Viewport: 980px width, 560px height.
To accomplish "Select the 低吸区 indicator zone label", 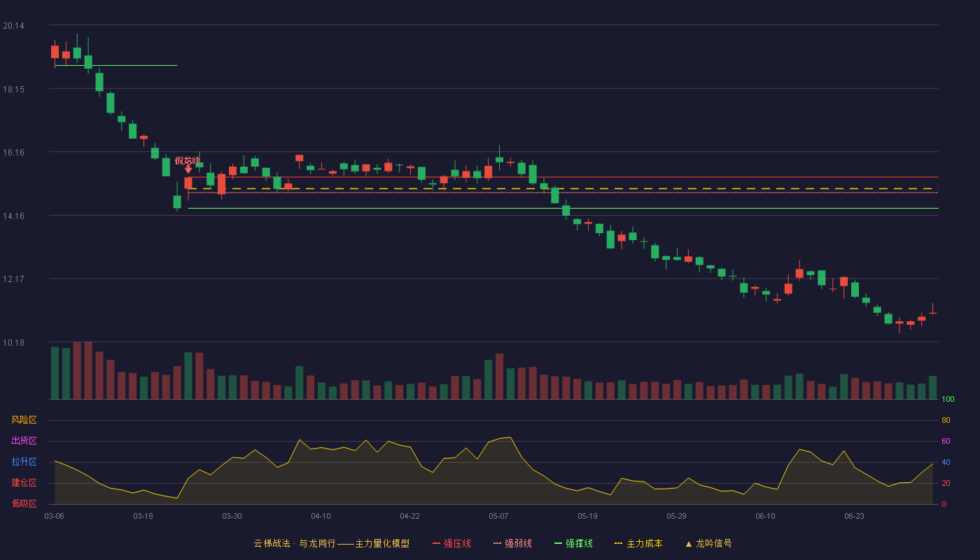I will coord(24,504).
